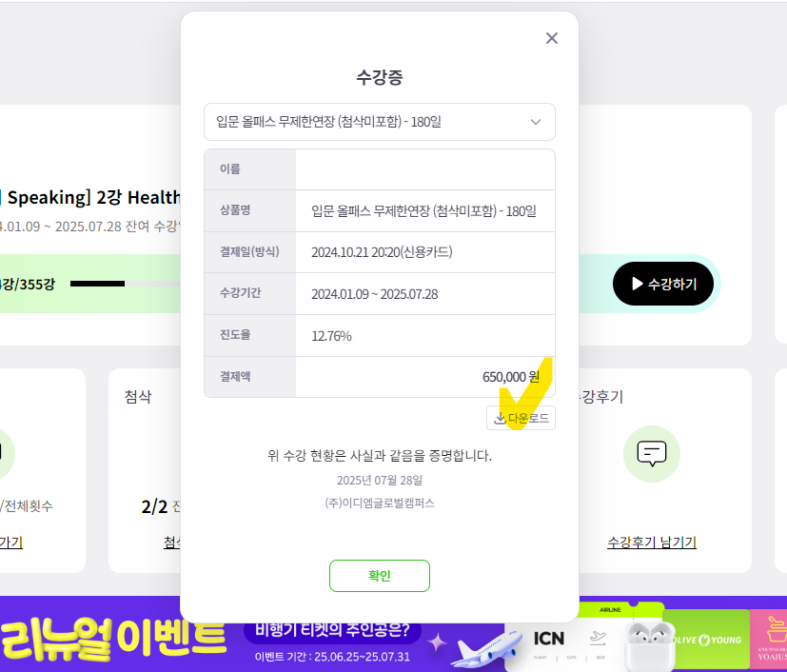The image size is (787, 672).
Task: Close the 수강증 dialog with X
Action: click(x=552, y=38)
